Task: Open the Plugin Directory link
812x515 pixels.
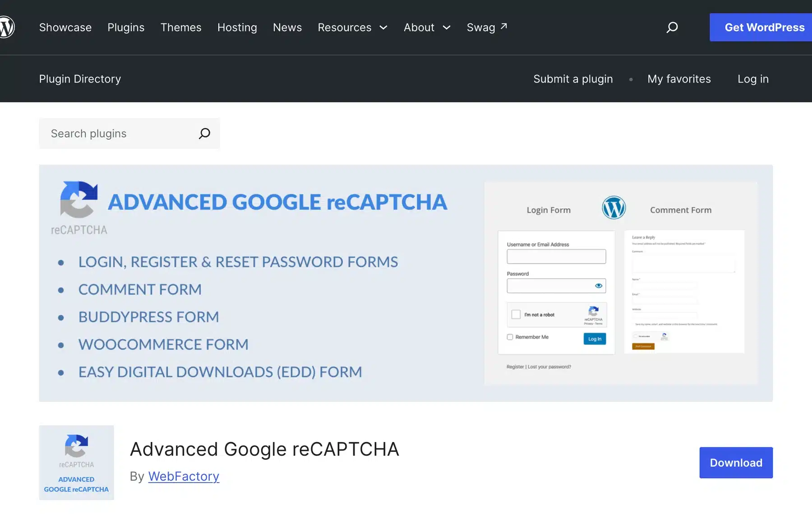Action: click(80, 79)
